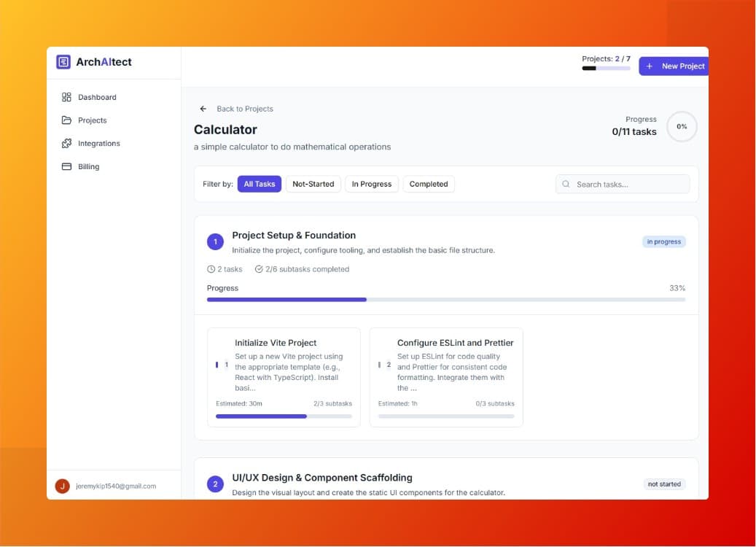The image size is (756, 547).
Task: Select the All Tasks filter
Action: click(260, 185)
